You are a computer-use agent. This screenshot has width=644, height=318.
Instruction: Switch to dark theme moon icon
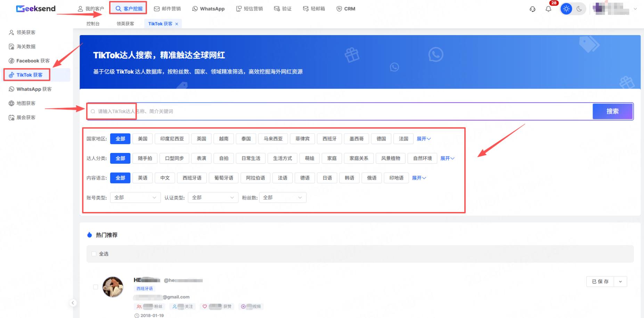pos(579,9)
